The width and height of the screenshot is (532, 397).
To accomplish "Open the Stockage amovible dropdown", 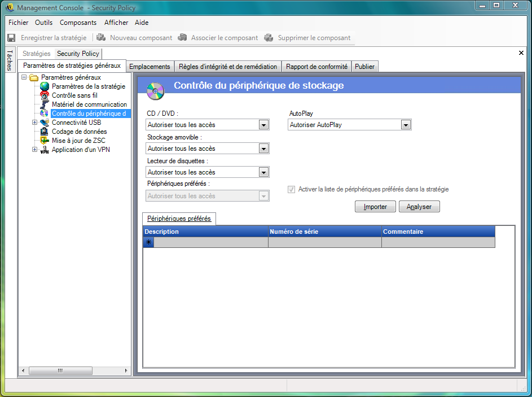I will tap(263, 149).
